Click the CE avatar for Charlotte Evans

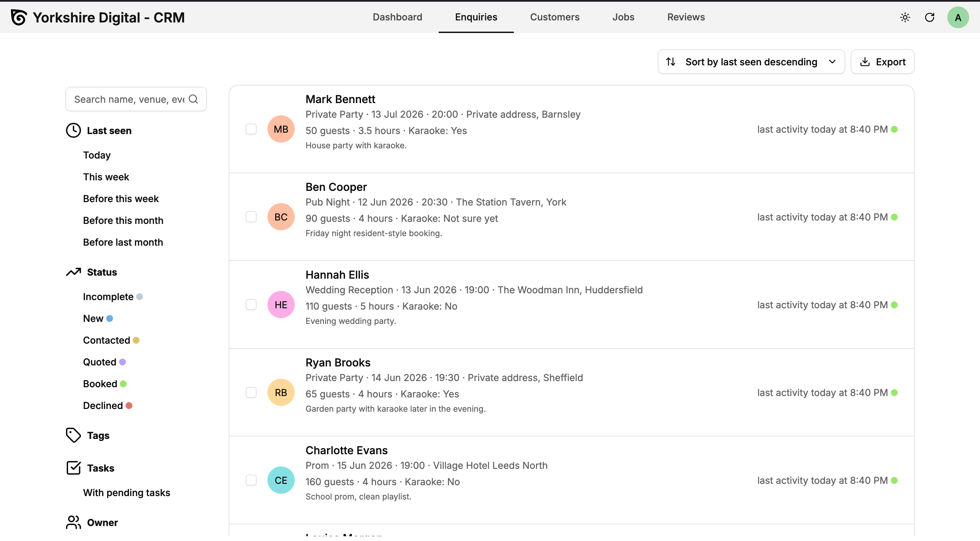coord(281,480)
